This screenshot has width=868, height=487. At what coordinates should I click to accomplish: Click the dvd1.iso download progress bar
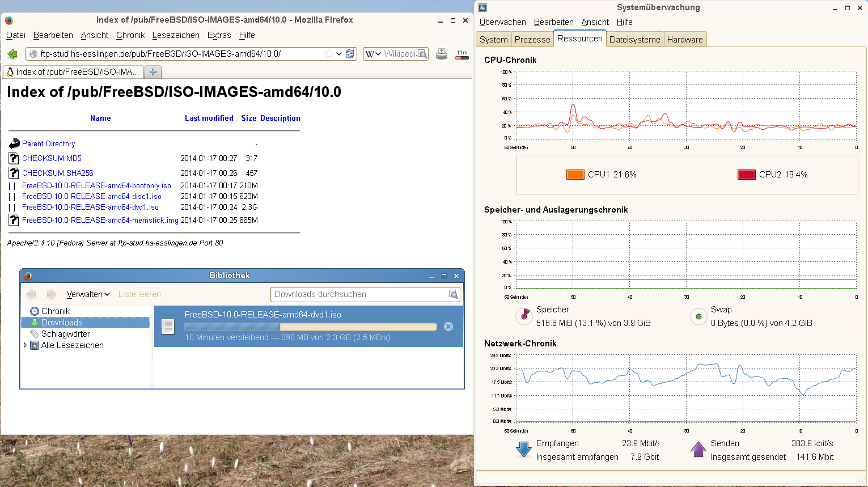(x=310, y=327)
